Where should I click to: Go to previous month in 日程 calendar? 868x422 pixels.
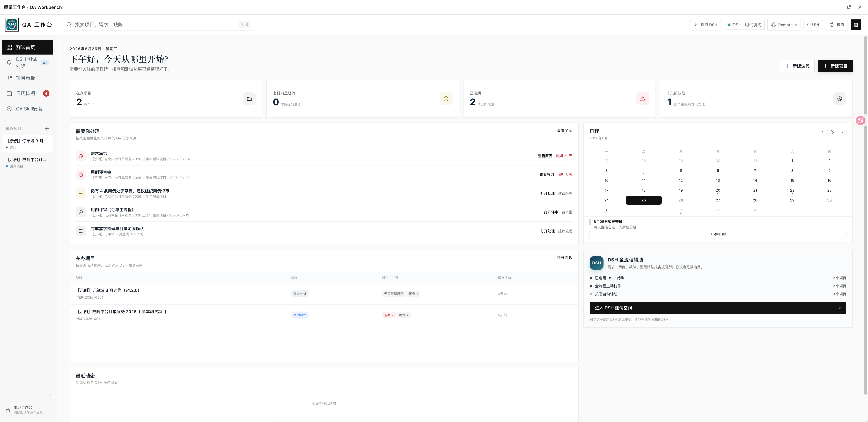(x=822, y=132)
